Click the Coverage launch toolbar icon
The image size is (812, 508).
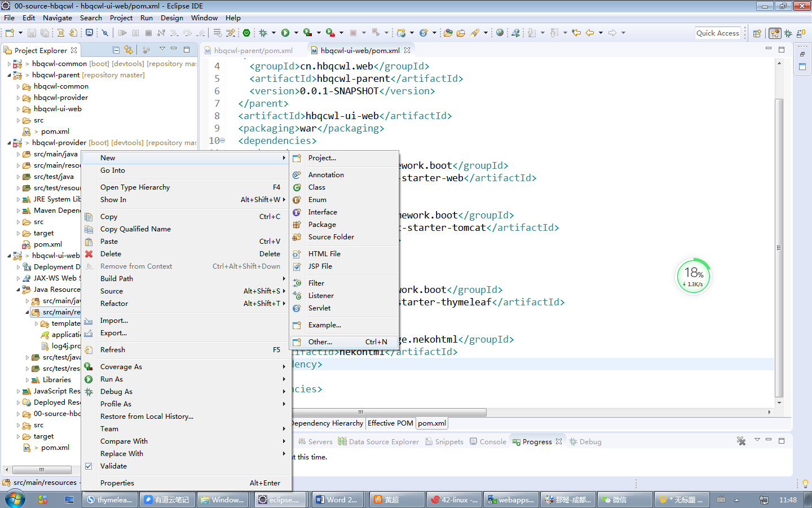(307, 33)
